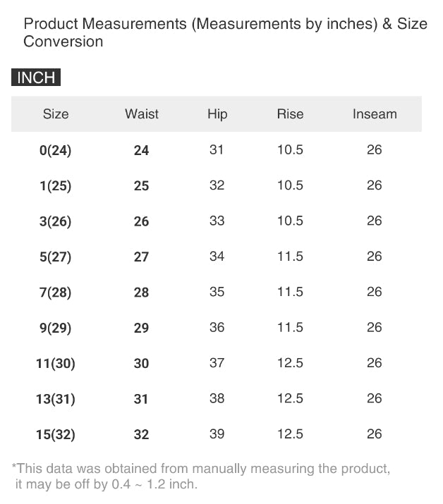
Task: Select the Inseam column header
Action: [375, 114]
